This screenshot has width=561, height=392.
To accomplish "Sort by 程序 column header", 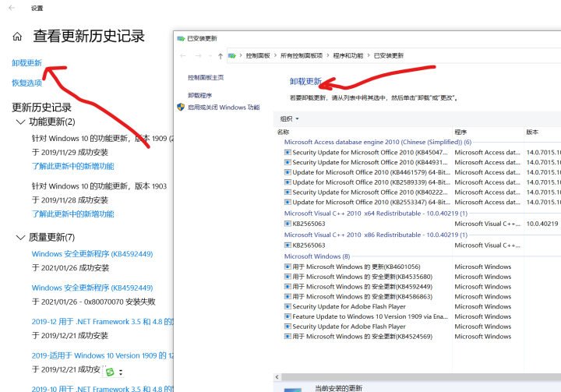I will pos(488,132).
